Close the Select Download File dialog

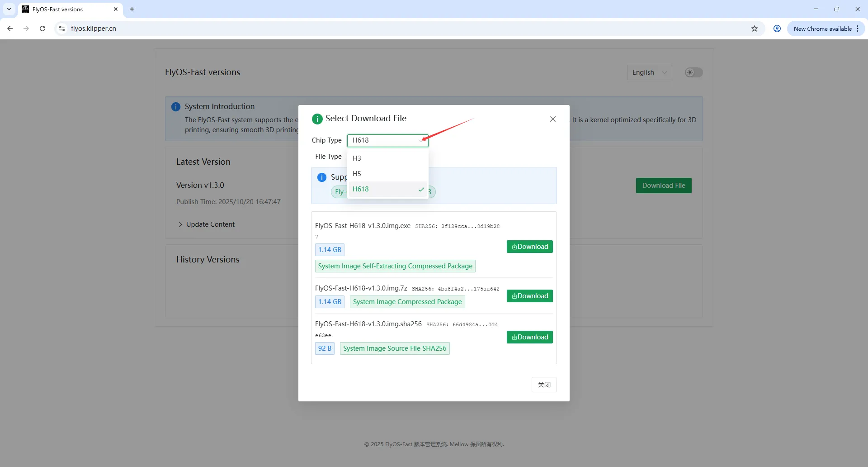pyautogui.click(x=552, y=119)
